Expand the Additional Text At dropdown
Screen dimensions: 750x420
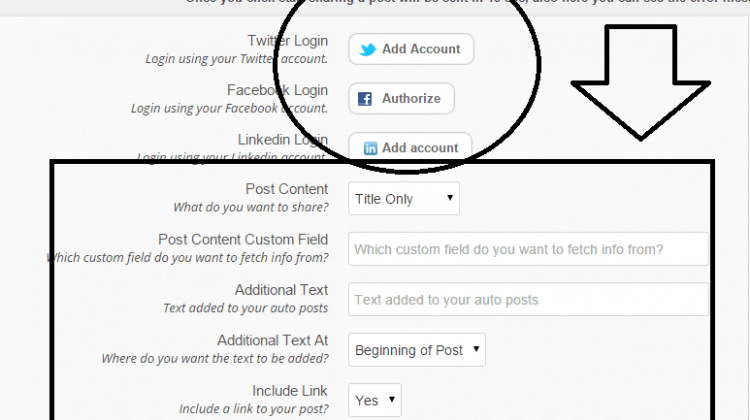point(417,350)
